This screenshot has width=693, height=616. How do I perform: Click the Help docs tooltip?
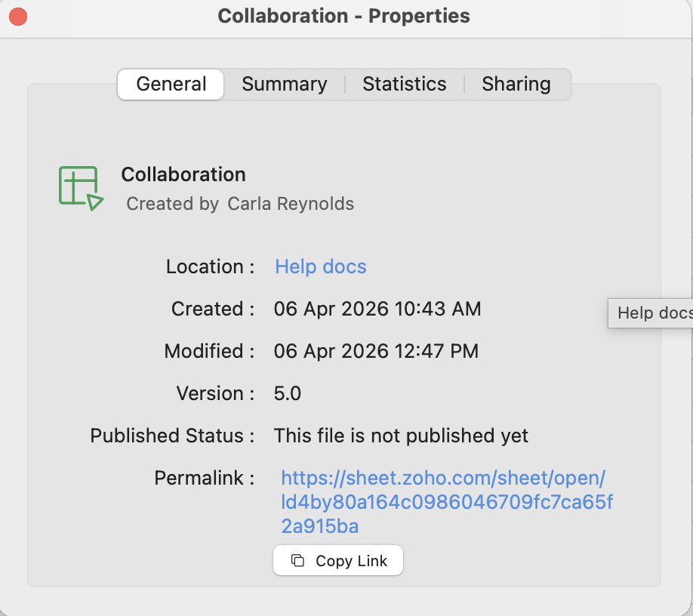653,313
